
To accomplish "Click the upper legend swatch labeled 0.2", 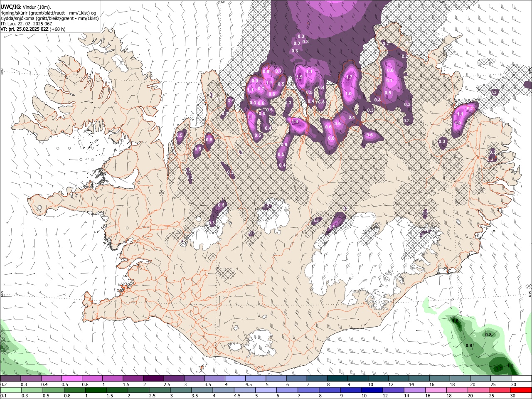I will click(11, 379).
